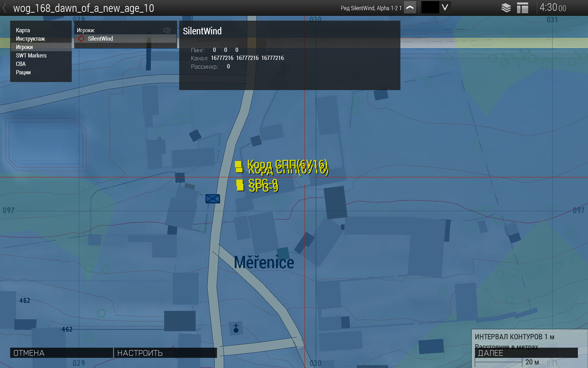The height and width of the screenshot is (368, 588).
Task: Click the blue envelope unit marker
Action: coord(212,199)
